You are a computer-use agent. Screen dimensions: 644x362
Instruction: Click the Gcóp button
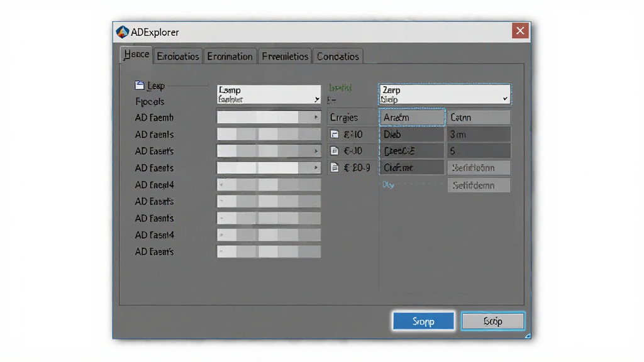[492, 321]
